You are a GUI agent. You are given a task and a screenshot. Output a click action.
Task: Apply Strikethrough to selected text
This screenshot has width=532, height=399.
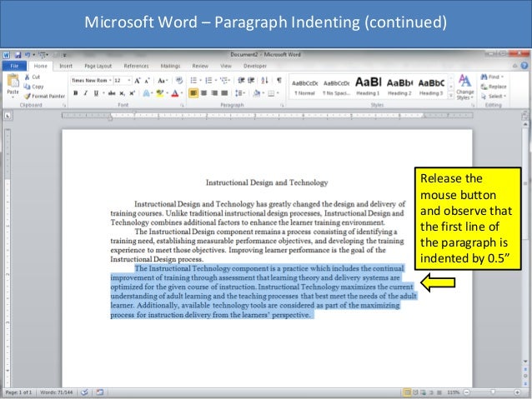111,93
